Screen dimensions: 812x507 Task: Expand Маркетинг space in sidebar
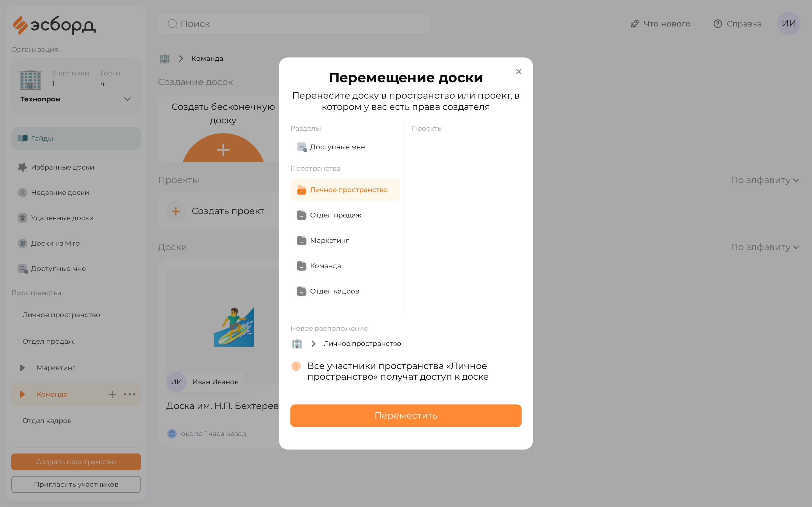point(23,368)
